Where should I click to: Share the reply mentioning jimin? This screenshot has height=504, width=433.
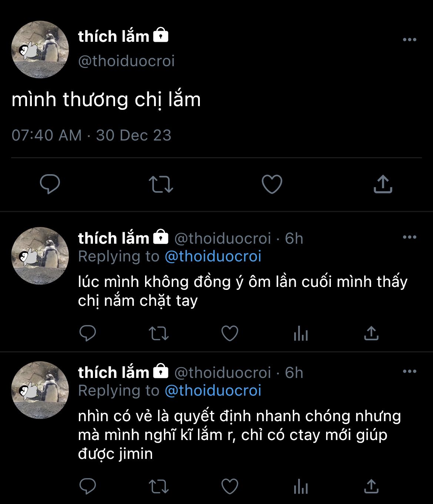click(371, 486)
